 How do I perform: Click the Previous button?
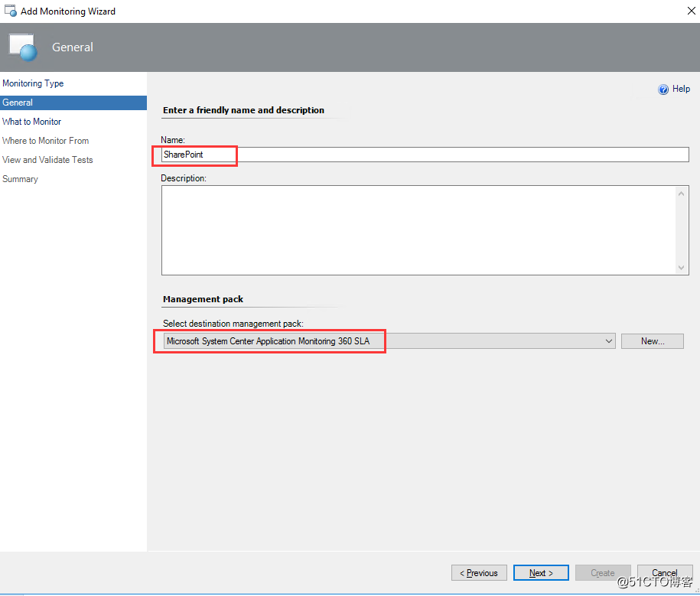(479, 573)
